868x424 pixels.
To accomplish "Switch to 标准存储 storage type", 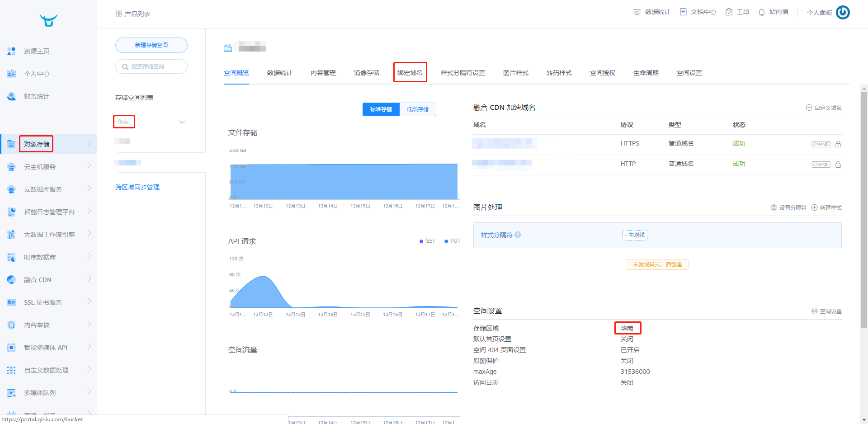I will tap(381, 109).
